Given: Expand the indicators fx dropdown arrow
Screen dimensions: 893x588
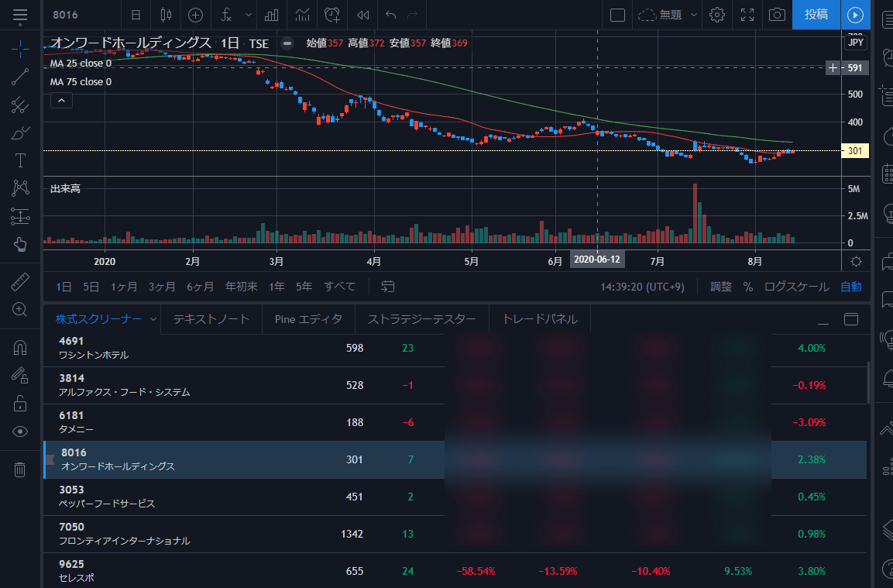Looking at the screenshot, I should [x=249, y=15].
